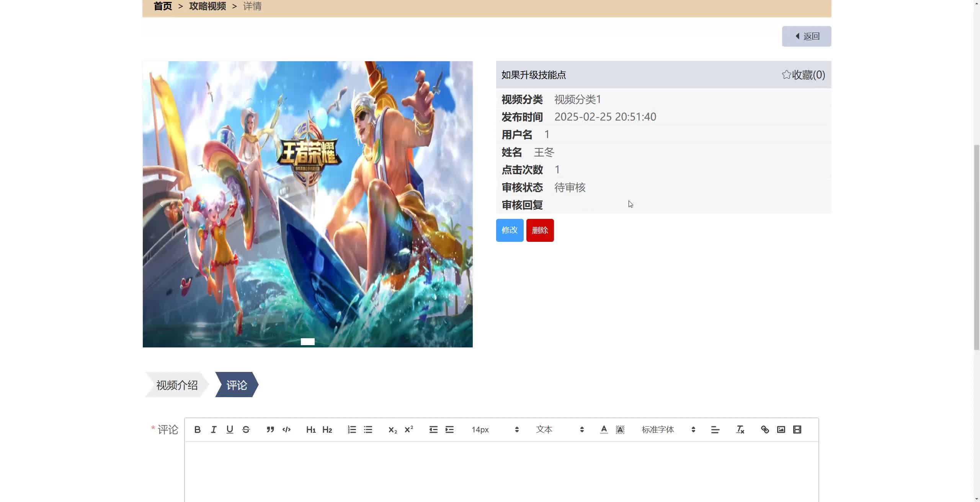Insert a video into the comment
This screenshot has height=502, width=980.
click(x=797, y=429)
